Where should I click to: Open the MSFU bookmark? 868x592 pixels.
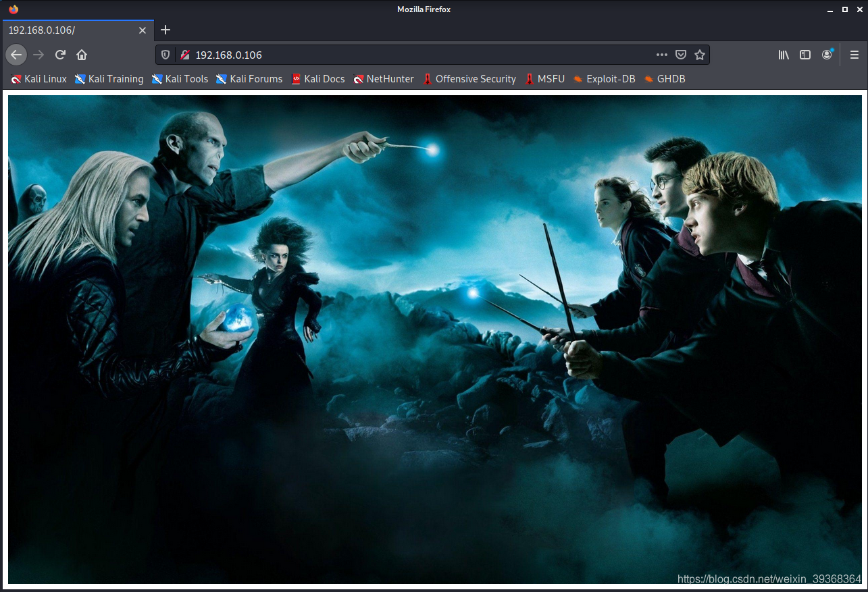[544, 79]
